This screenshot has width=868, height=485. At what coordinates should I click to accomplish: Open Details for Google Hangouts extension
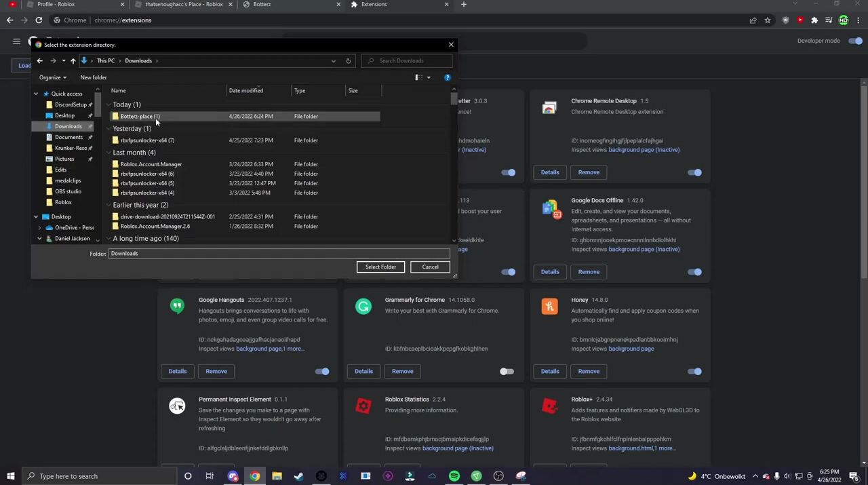(x=178, y=371)
